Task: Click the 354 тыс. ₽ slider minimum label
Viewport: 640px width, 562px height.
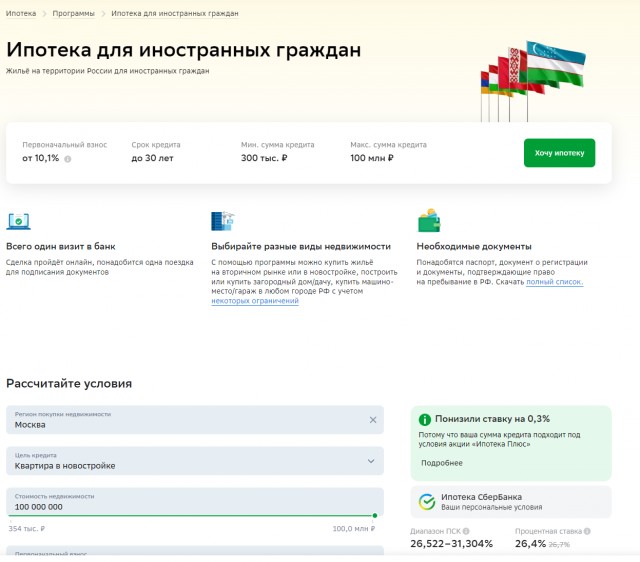Action: tap(27, 529)
